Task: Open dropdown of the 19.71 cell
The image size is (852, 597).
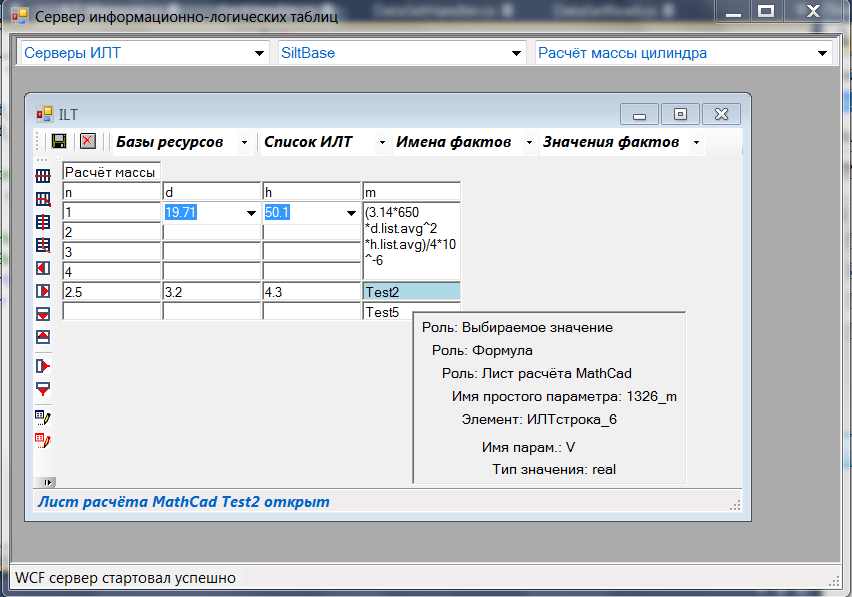Action: coord(251,213)
